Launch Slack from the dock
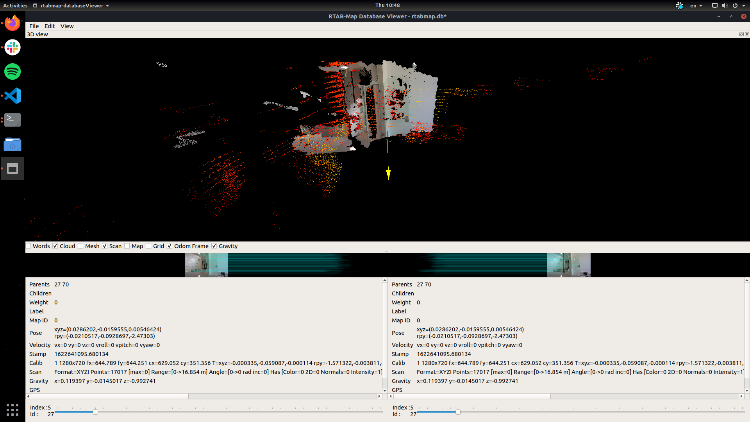 click(13, 47)
